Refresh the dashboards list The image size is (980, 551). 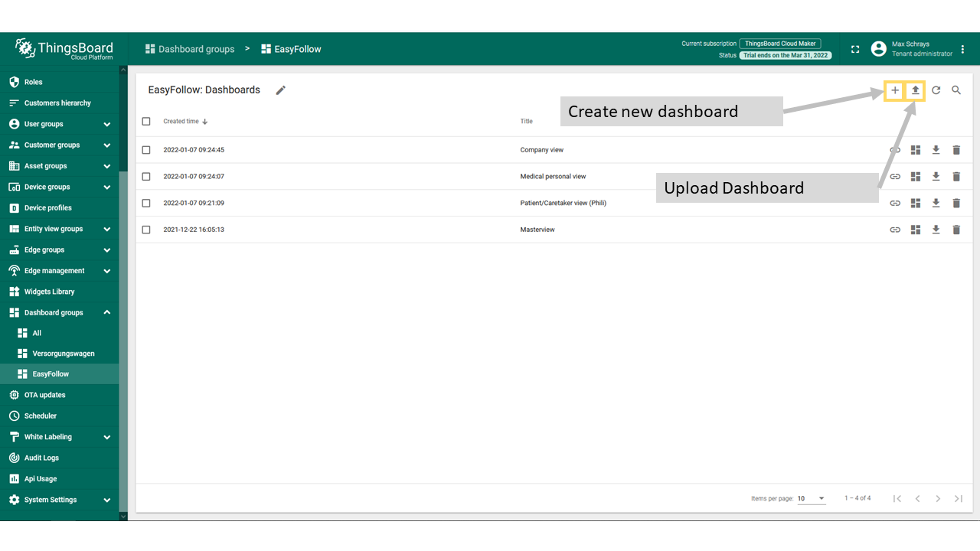click(936, 90)
